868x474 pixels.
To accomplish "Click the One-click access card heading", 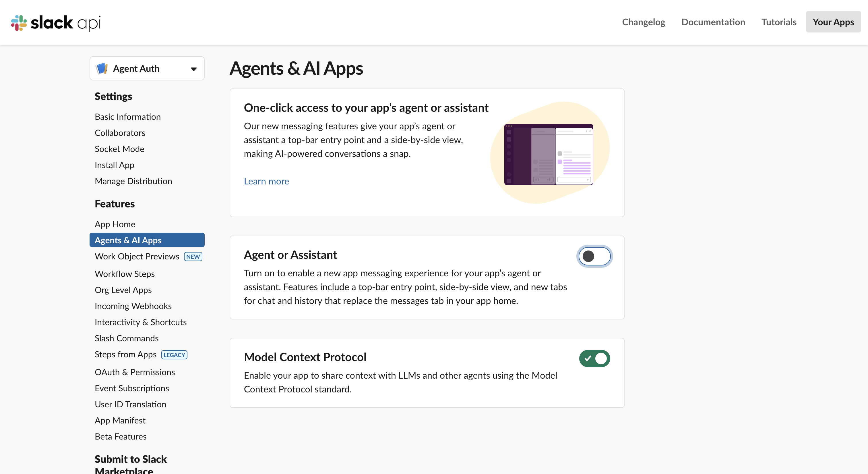I will (366, 107).
